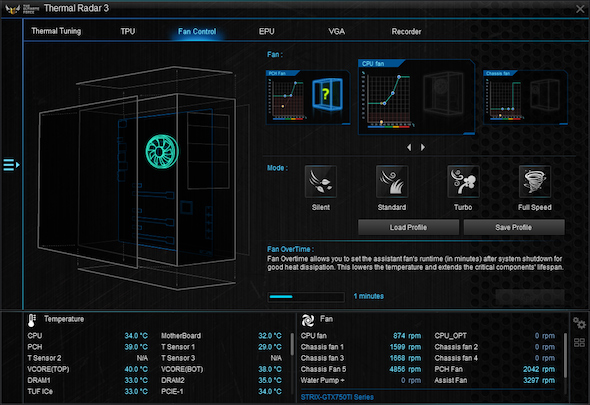Click the Fan section icon in bottom panel
Viewport: 590px width, 405px height.
click(x=308, y=320)
